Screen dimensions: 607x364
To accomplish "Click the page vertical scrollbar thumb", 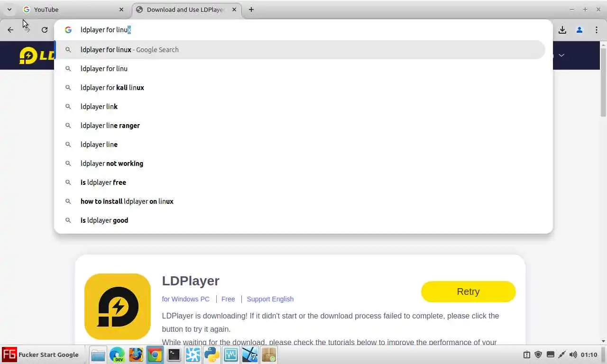I will 603,82.
